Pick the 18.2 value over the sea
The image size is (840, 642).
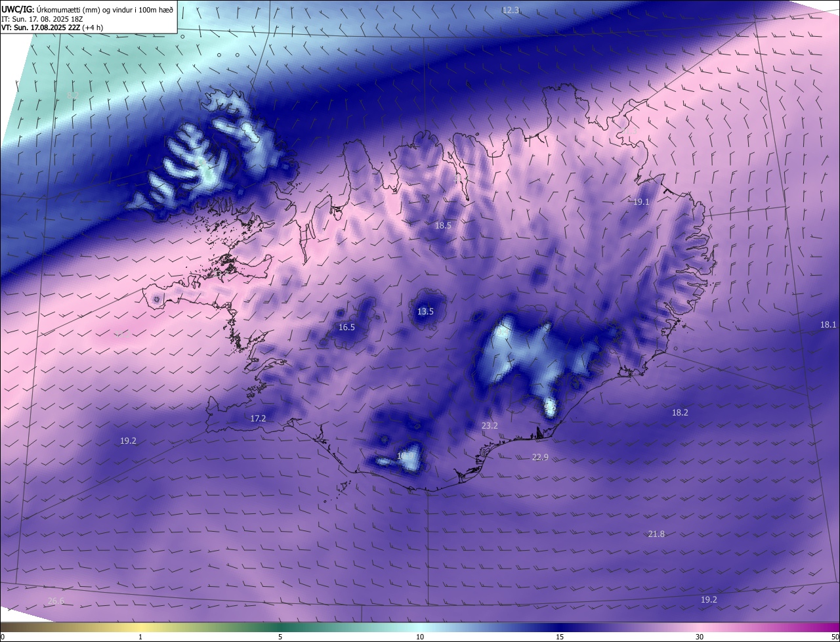(x=680, y=412)
